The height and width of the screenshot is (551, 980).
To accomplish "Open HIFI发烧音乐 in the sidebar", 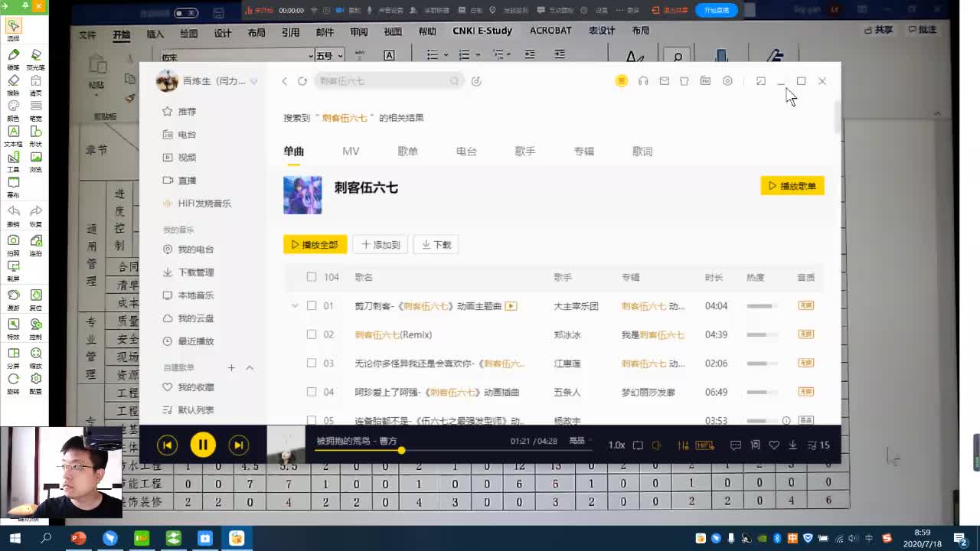I will click(197, 204).
